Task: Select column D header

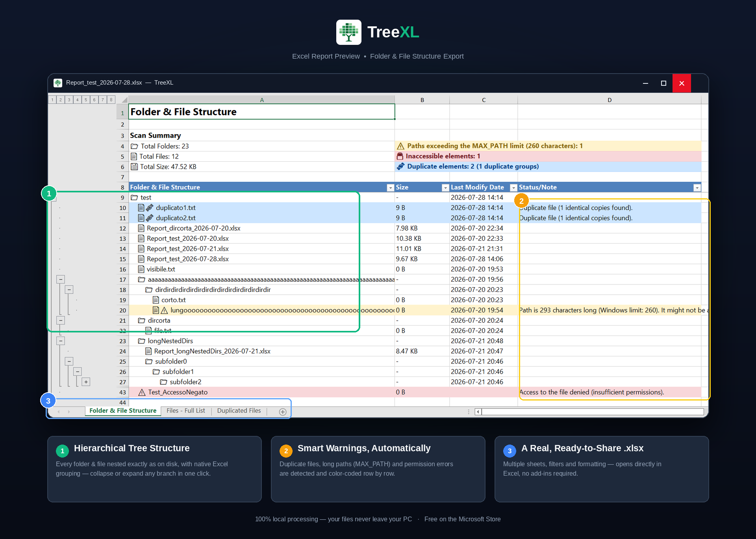Action: (610, 100)
